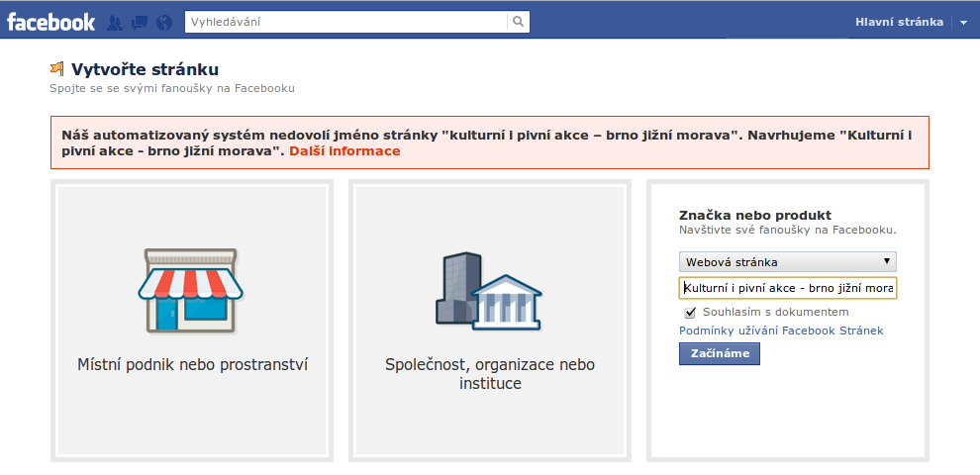This screenshot has height=475, width=980.
Task: Open the messages icon
Action: click(140, 22)
